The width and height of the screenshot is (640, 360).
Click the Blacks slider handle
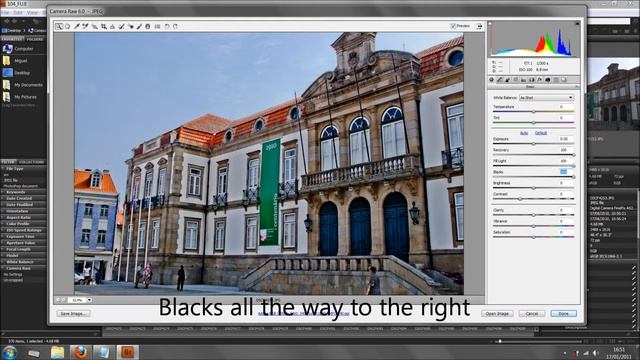[x=573, y=177]
